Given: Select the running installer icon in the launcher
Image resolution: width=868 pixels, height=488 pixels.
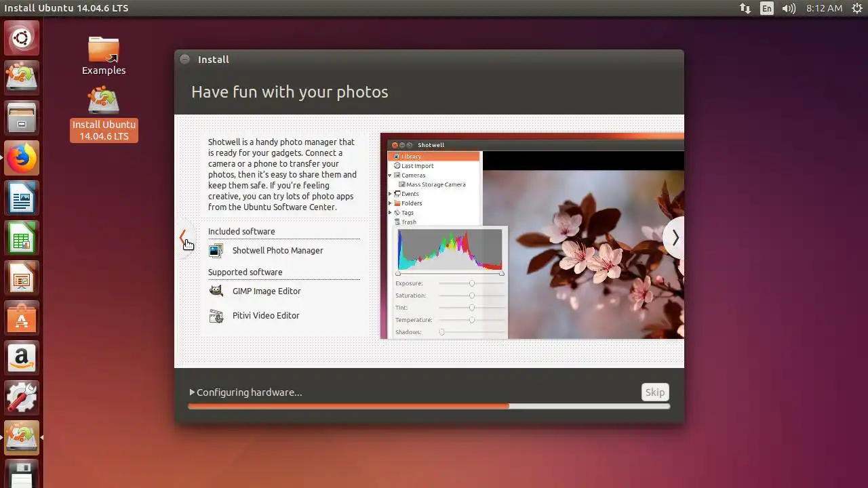Looking at the screenshot, I should 22,438.
